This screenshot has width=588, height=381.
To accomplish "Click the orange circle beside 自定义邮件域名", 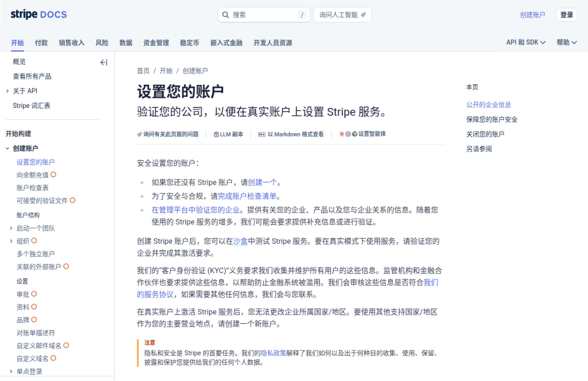I will (67, 345).
